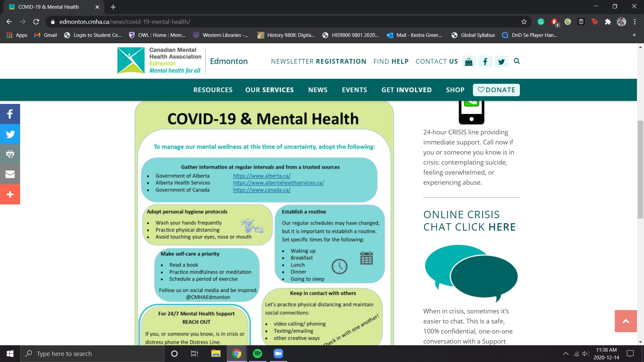
Task: Open the site search magnifier icon
Action: [x=517, y=61]
